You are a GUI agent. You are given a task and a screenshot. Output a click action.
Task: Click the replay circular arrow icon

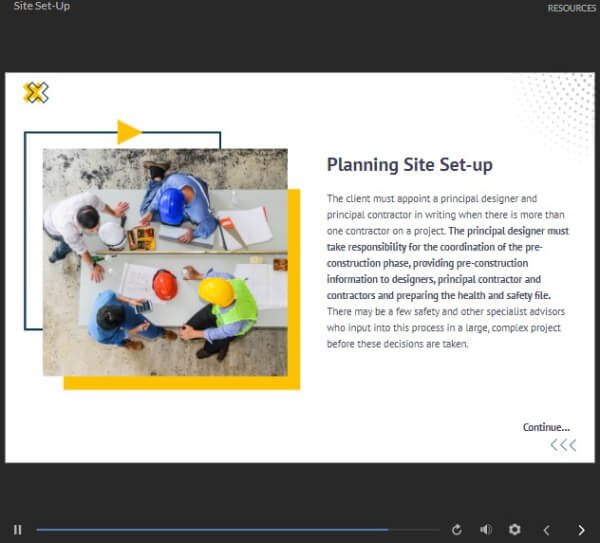[456, 530]
